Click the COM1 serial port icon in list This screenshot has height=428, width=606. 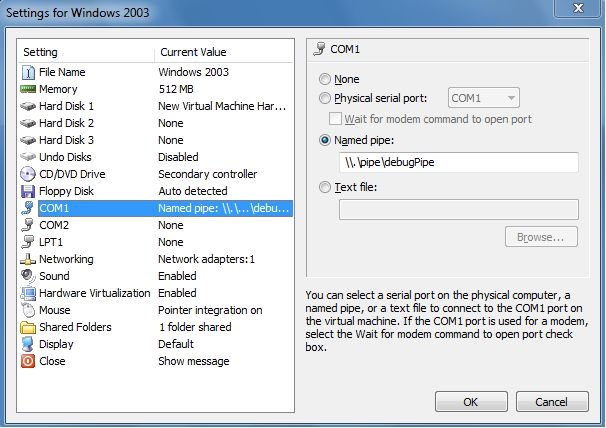click(x=28, y=208)
